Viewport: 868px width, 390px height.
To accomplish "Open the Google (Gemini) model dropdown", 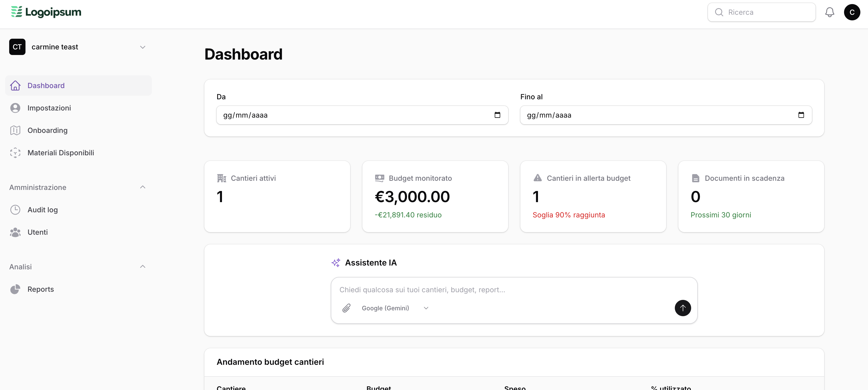I will point(395,308).
